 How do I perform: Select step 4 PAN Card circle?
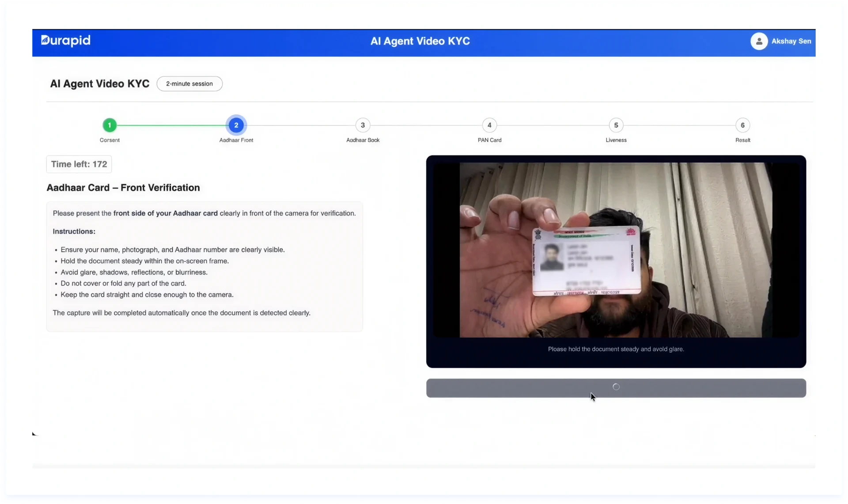489,125
